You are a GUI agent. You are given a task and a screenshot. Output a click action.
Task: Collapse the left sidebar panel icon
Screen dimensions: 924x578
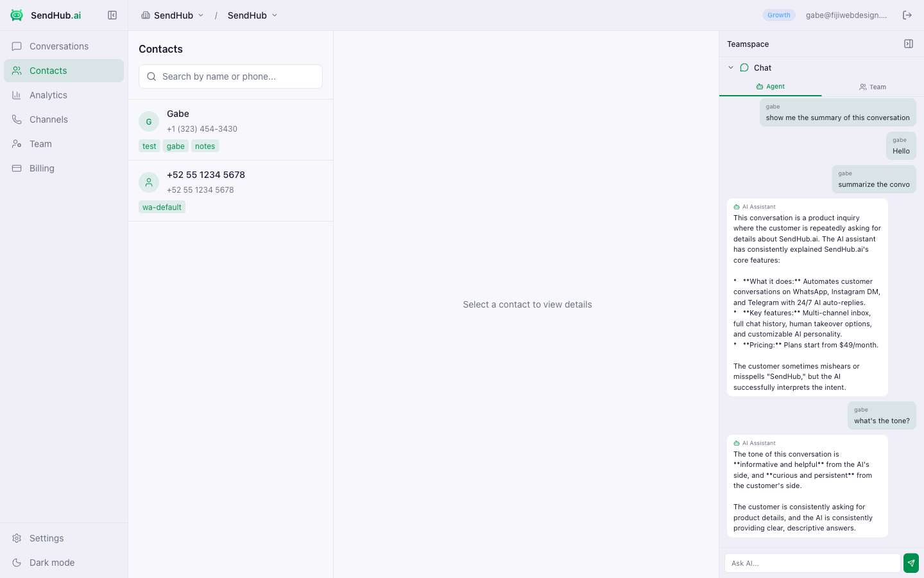tap(112, 15)
